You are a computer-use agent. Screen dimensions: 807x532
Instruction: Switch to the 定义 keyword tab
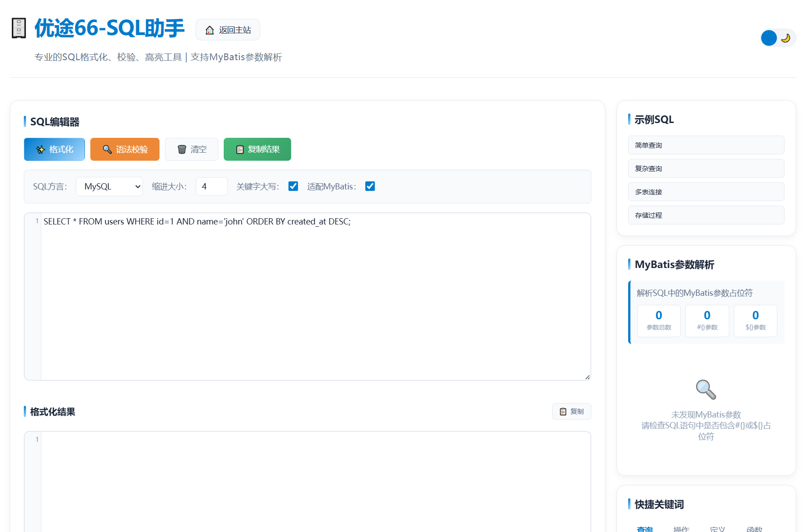click(718, 529)
